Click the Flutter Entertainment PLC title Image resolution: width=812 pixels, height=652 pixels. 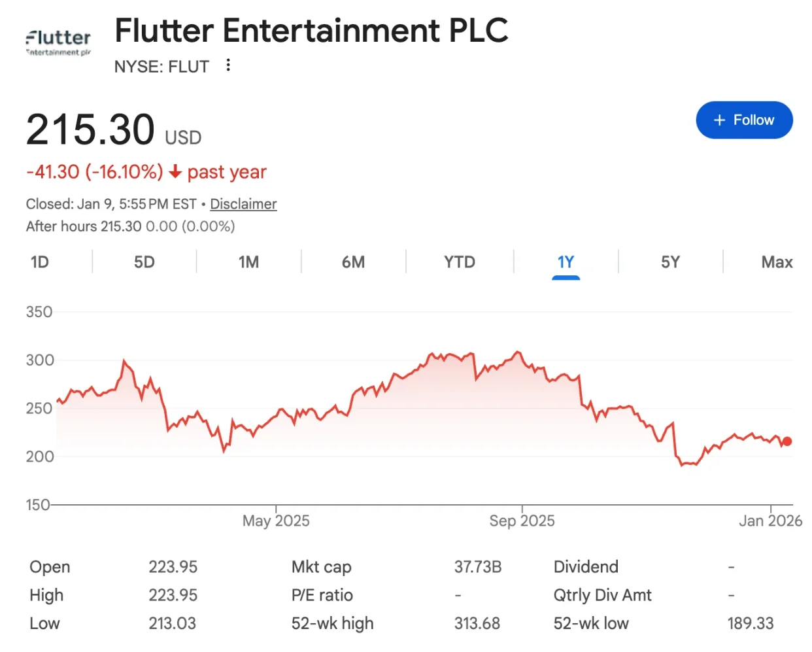click(x=311, y=31)
